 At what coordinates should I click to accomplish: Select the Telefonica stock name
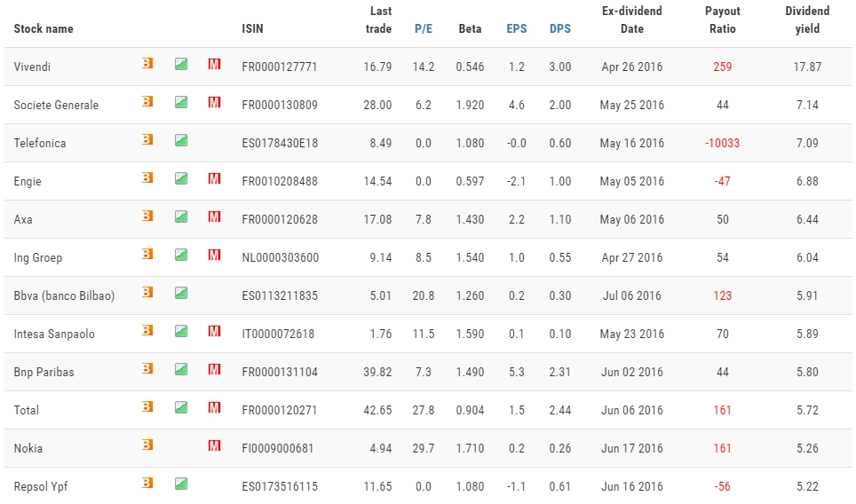pos(40,144)
